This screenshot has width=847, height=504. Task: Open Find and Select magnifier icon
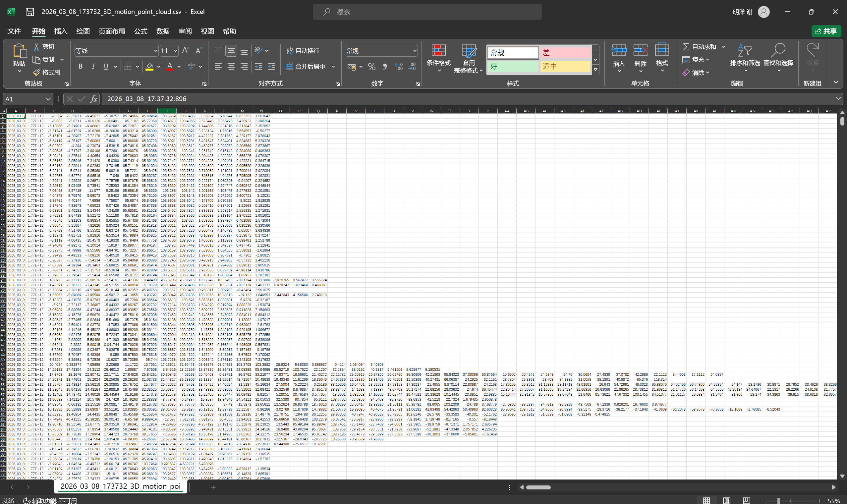(778, 51)
